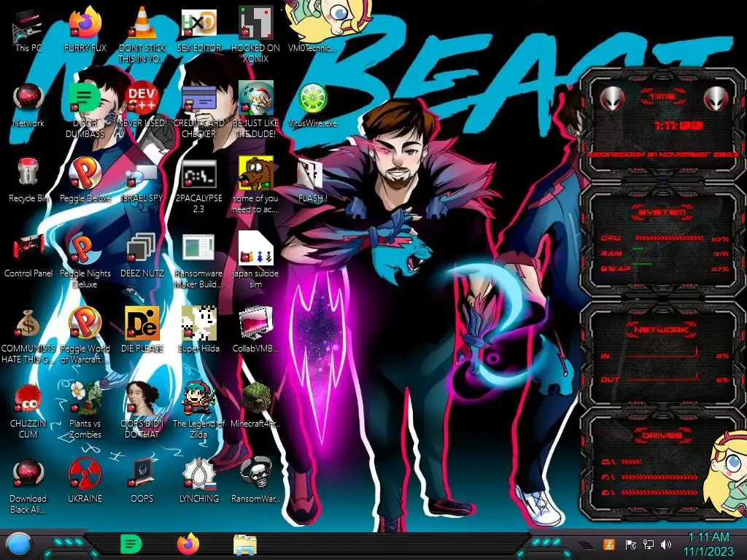
Task: Click the right alien head in TIME widget
Action: (x=716, y=99)
